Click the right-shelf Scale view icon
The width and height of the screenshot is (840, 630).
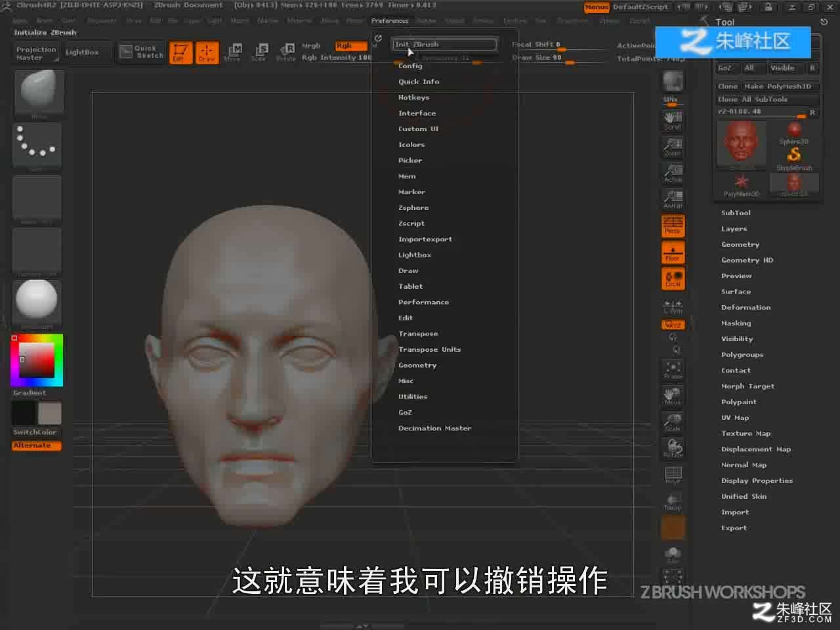point(673,422)
